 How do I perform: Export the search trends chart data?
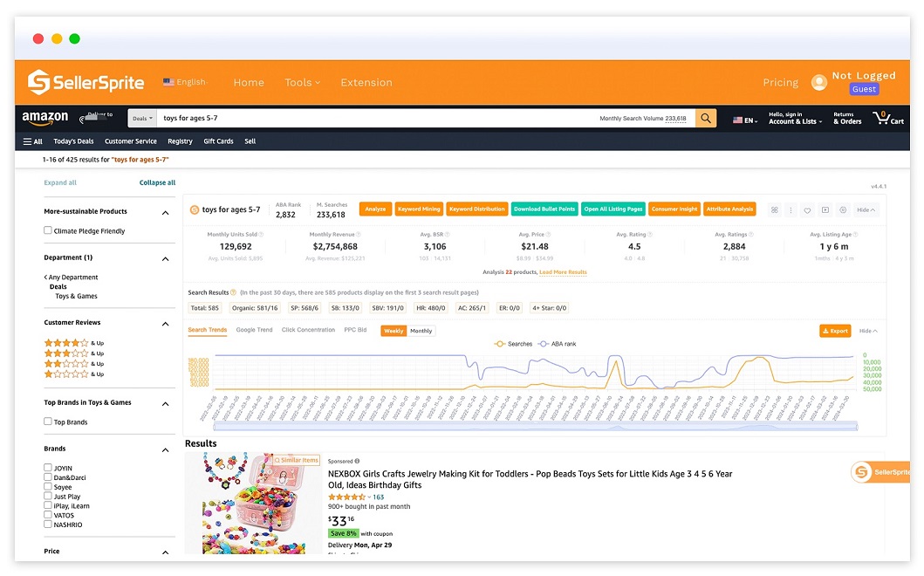point(835,331)
